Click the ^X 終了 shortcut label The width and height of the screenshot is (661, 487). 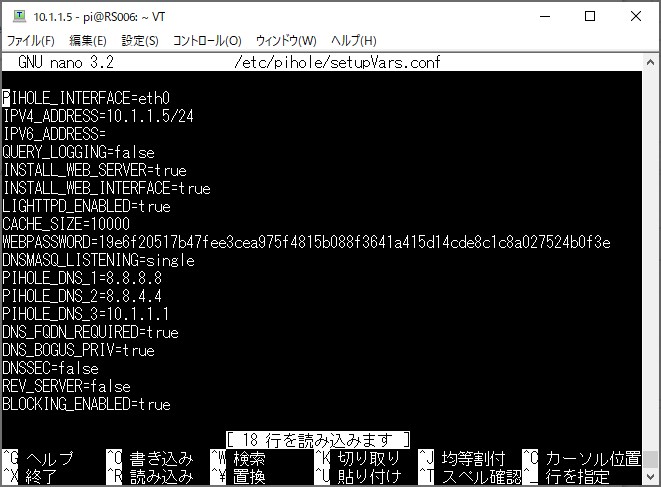(30, 476)
